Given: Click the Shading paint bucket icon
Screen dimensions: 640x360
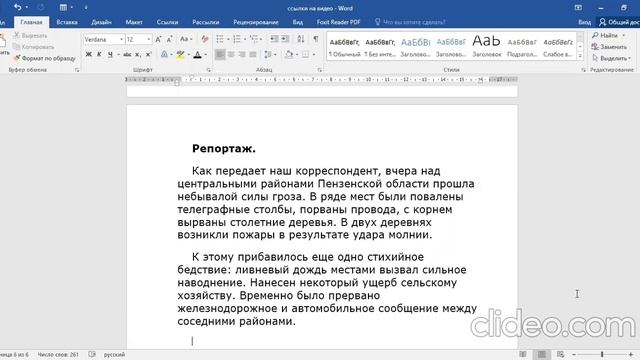Looking at the screenshot, I should (289, 54).
